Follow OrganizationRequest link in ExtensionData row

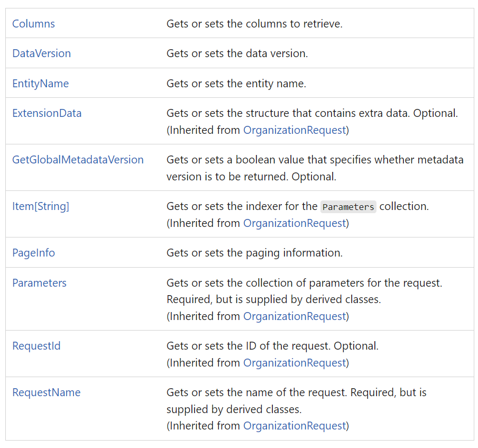(x=295, y=130)
